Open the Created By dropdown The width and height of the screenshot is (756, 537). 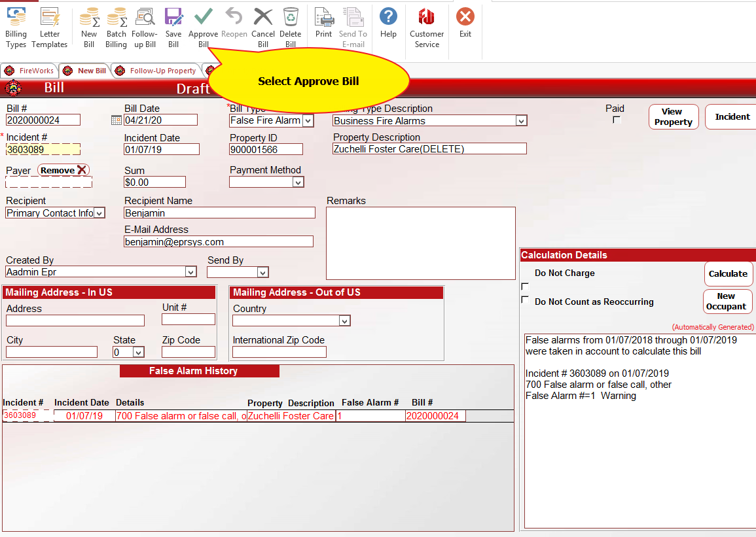[x=191, y=272]
